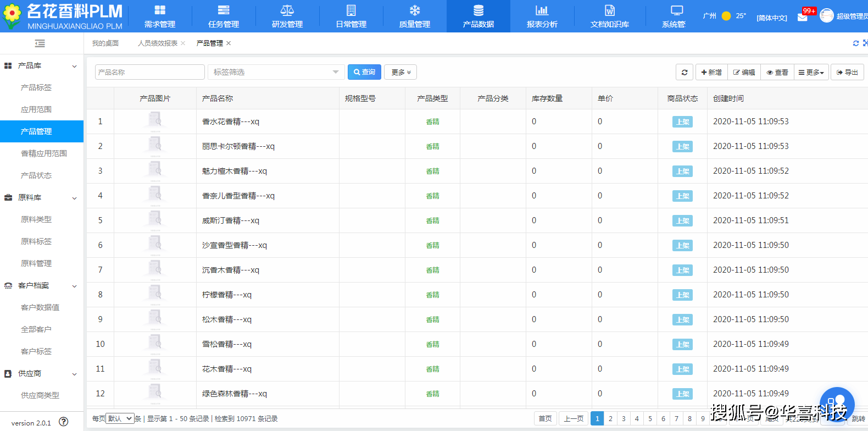This screenshot has width=868, height=431.
Task: Open the per-page 默认 select box
Action: pos(120,418)
